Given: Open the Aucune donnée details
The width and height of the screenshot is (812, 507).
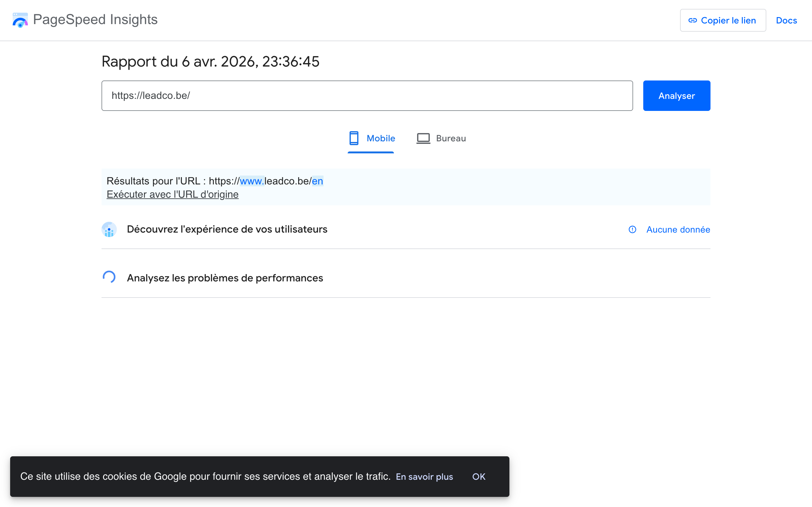Looking at the screenshot, I should click(x=678, y=230).
